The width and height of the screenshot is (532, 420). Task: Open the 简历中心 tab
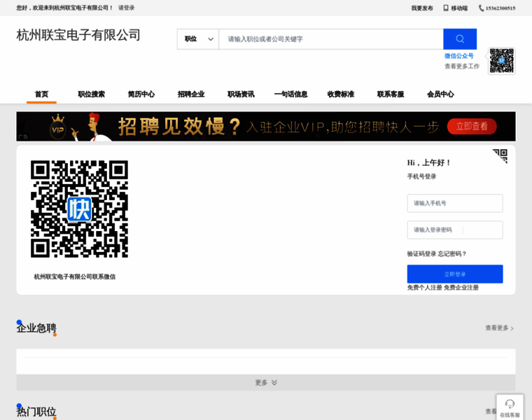coord(141,94)
